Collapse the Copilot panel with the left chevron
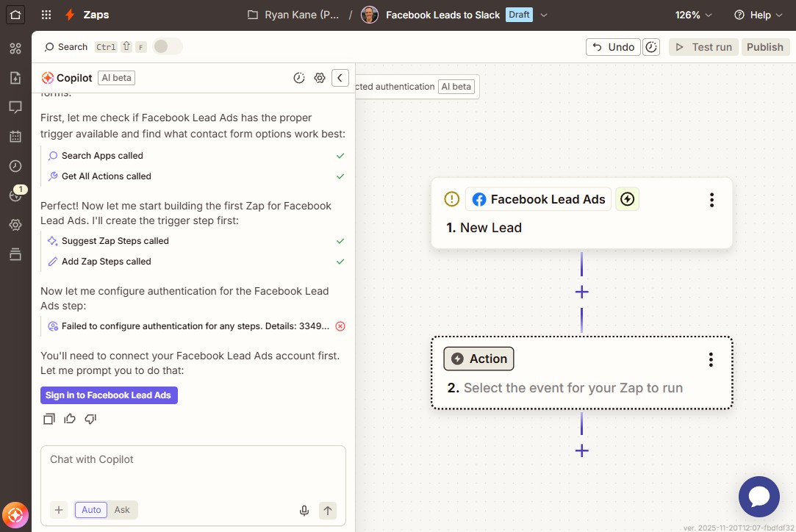This screenshot has height=532, width=796. [x=340, y=77]
